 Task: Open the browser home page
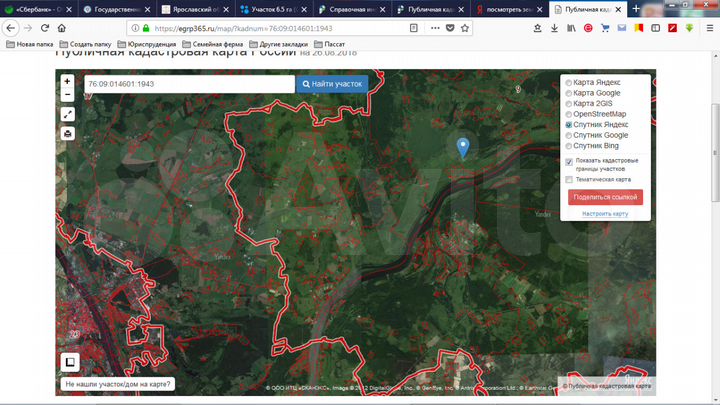[62, 28]
